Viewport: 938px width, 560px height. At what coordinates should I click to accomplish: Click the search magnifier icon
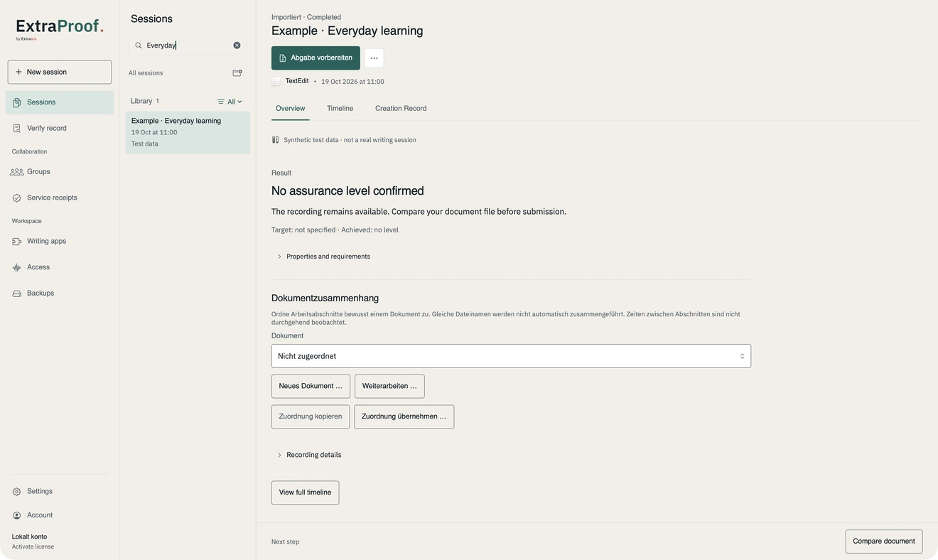pos(139,45)
